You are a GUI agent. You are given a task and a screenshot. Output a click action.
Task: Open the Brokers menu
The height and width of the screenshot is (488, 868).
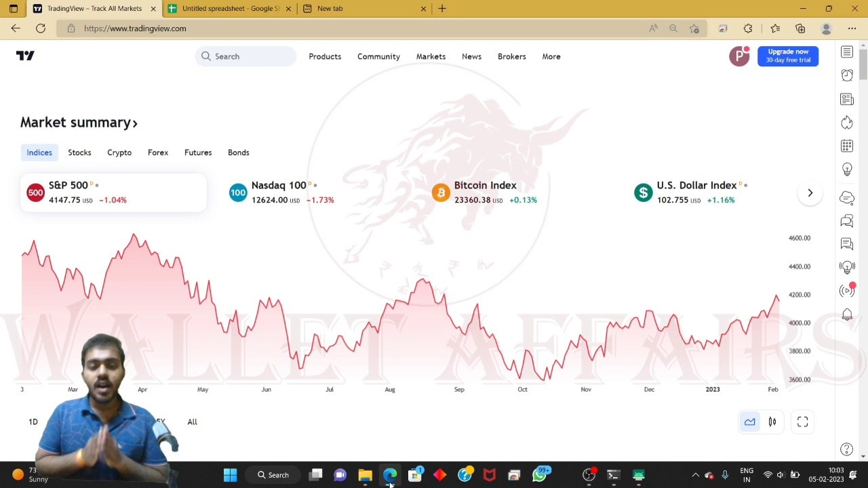(512, 56)
